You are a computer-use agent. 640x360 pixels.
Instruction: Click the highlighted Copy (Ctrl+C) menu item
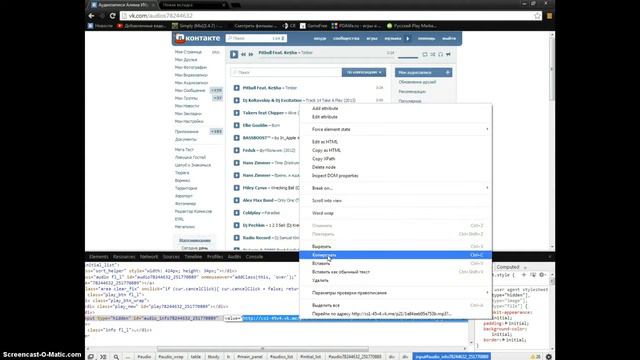[395, 255]
